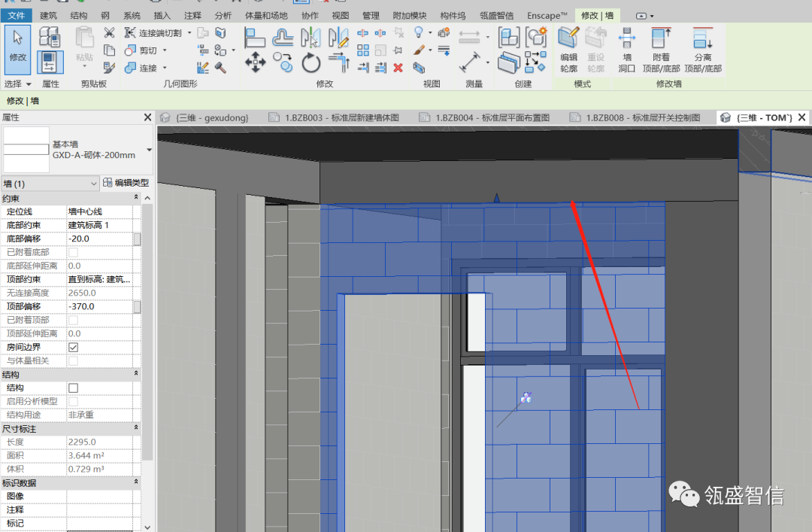Open the 1.BZB004 标准层平面布置图 tab
The image size is (812, 532).
point(484,117)
